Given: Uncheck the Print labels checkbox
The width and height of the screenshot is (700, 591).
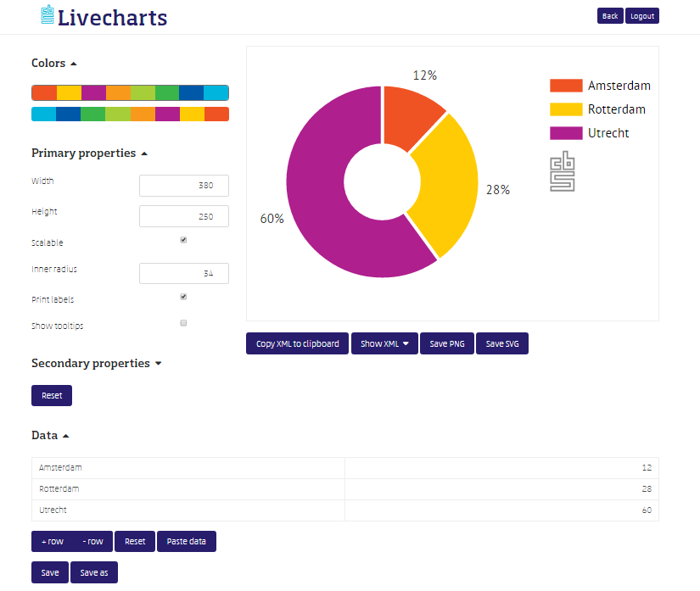Looking at the screenshot, I should click(183, 297).
